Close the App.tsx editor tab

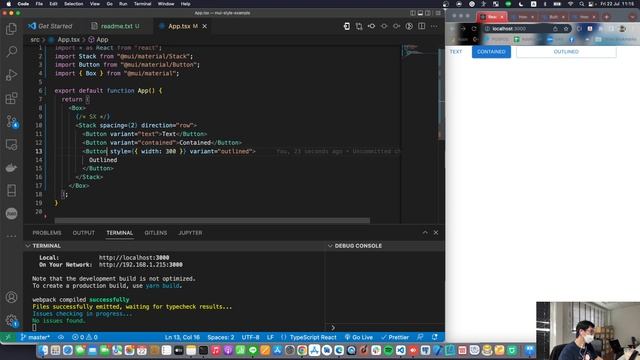[x=204, y=26]
